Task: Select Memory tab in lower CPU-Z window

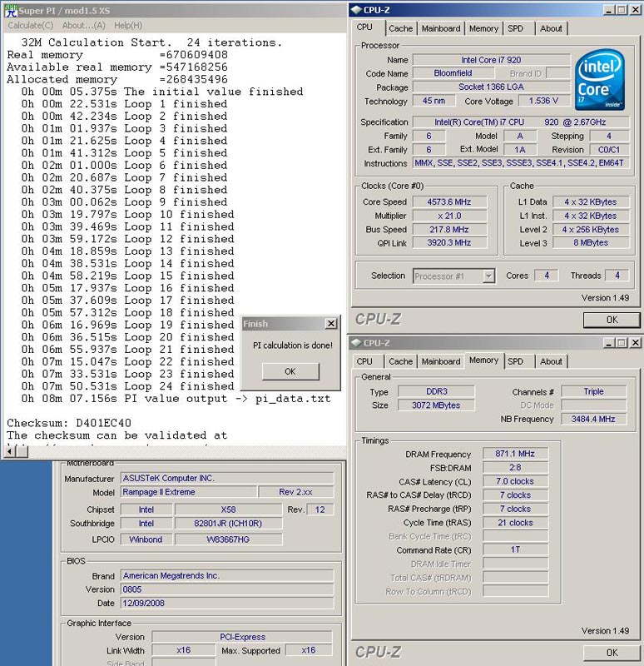Action: [x=483, y=360]
